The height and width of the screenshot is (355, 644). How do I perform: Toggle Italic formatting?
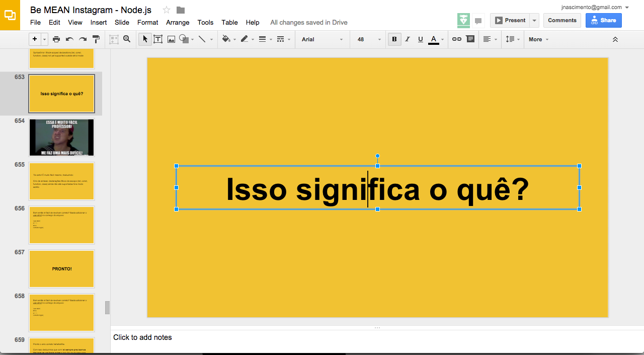click(x=408, y=39)
